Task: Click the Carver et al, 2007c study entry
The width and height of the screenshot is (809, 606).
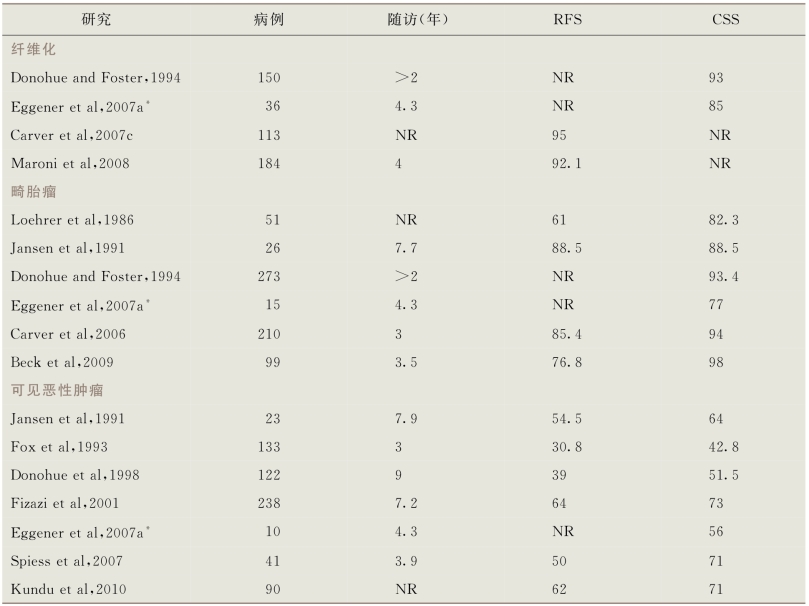Action: click(x=72, y=135)
